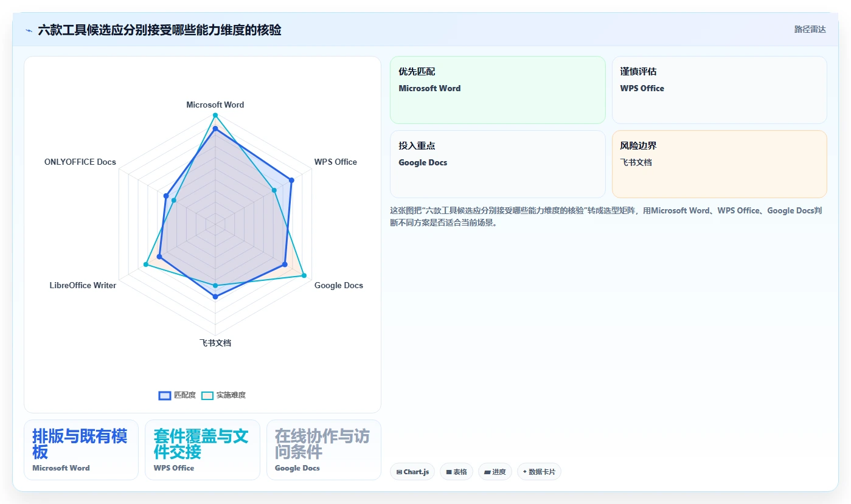The image size is (851, 504).
Task: Open the 风险边界 card
Action: pyautogui.click(x=719, y=164)
